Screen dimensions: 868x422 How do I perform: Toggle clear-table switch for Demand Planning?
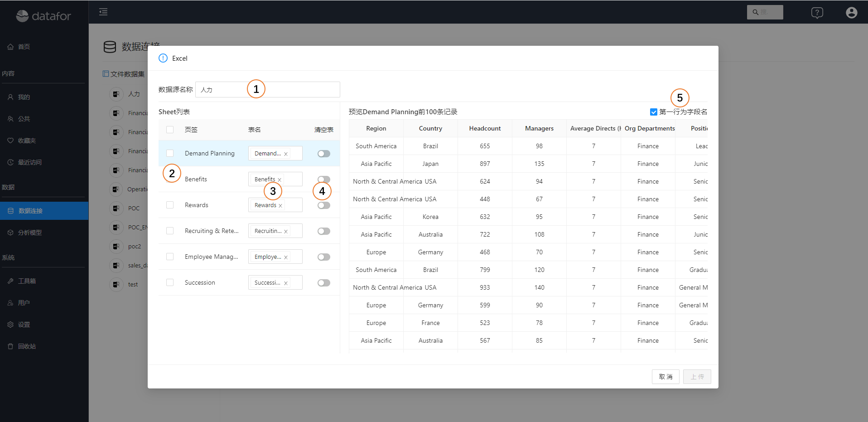coord(324,154)
